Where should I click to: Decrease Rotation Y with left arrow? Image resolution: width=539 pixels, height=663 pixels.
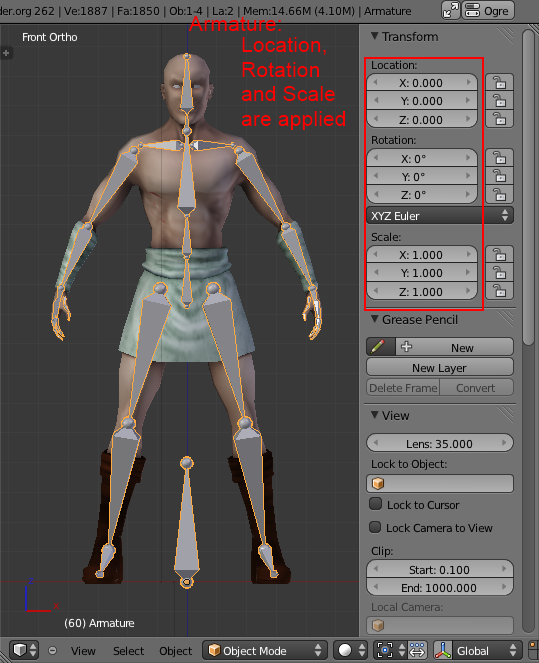(376, 176)
